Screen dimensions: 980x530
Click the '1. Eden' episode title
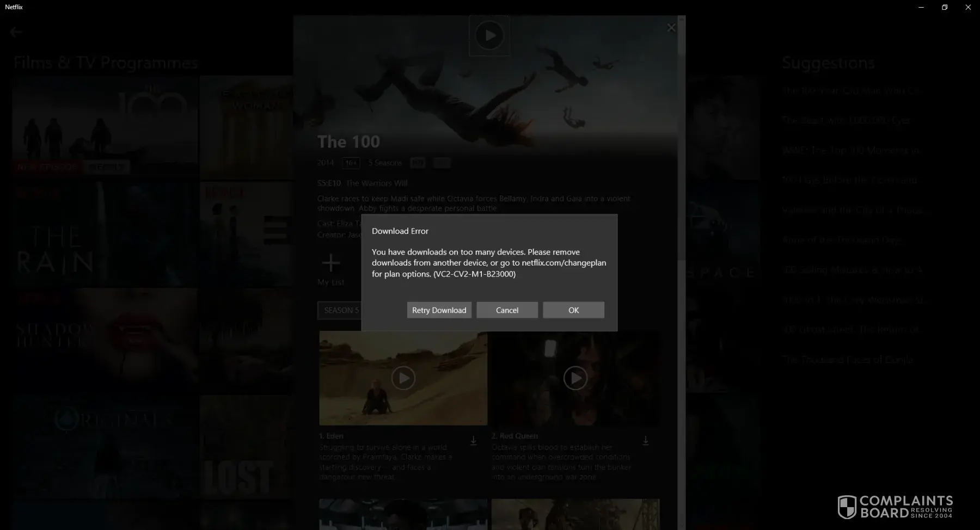(x=332, y=436)
